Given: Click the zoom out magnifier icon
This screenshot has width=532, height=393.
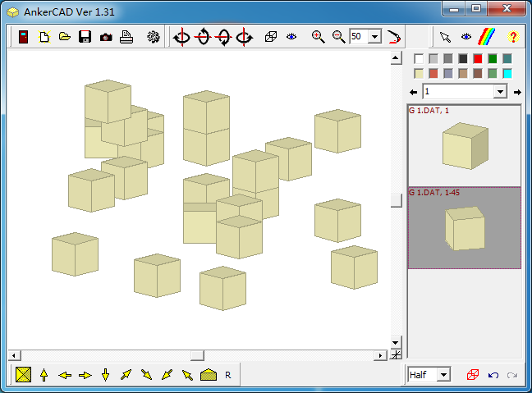Looking at the screenshot, I should [338, 37].
